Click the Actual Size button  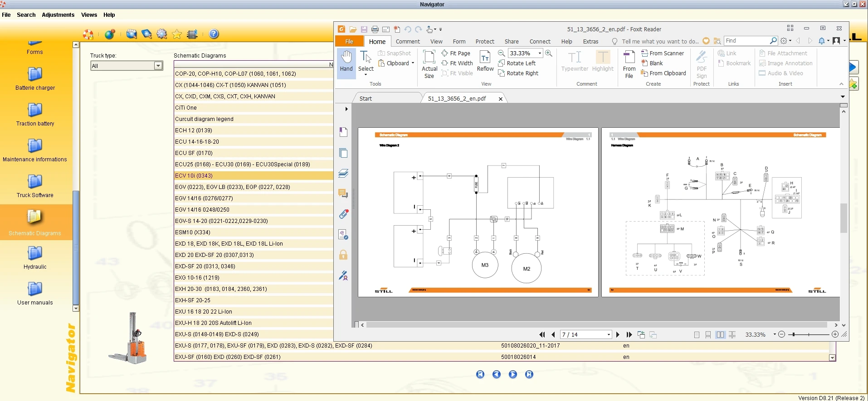pos(429,64)
